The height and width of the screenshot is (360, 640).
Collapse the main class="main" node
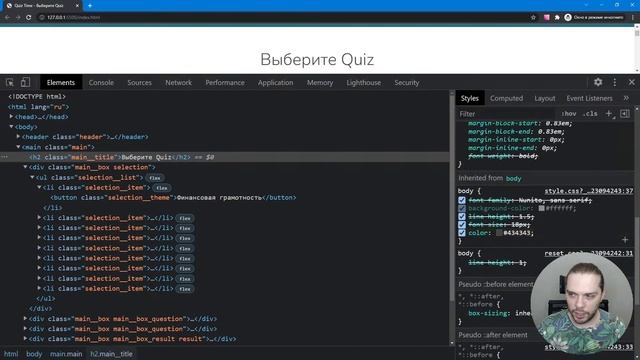(x=18, y=147)
